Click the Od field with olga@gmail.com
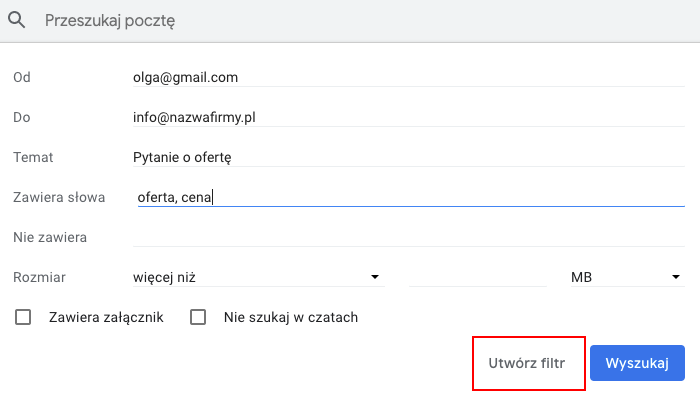The image size is (700, 395). pos(408,77)
